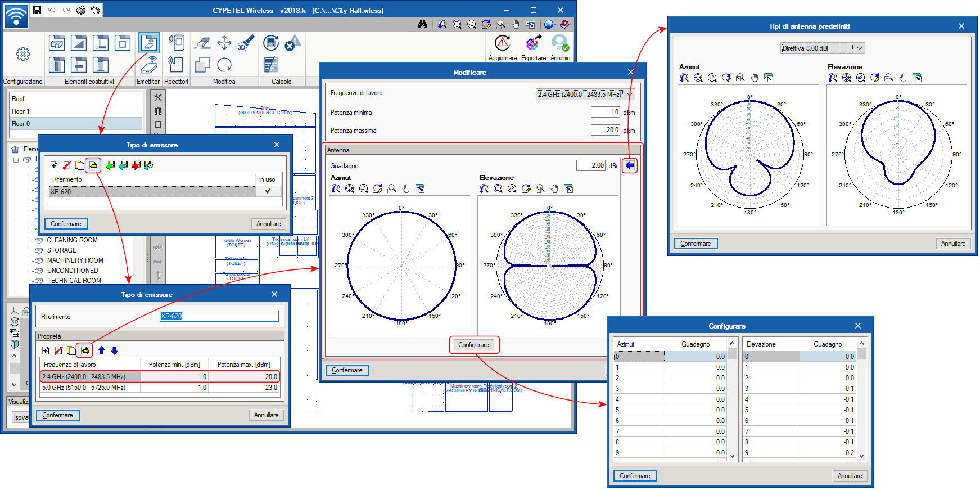This screenshot has width=980, height=490.
Task: Click Annullare in the upper Tipo di emissore dialog
Action: click(268, 224)
